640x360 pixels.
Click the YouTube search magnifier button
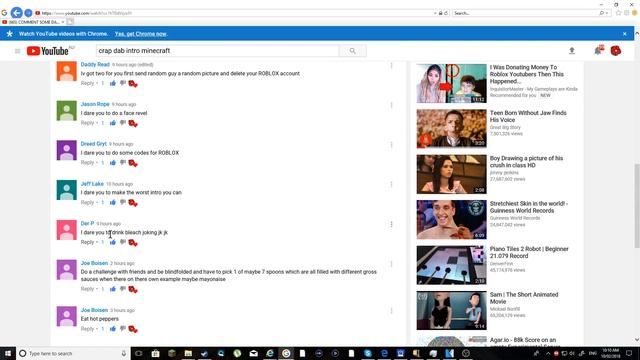[352, 51]
